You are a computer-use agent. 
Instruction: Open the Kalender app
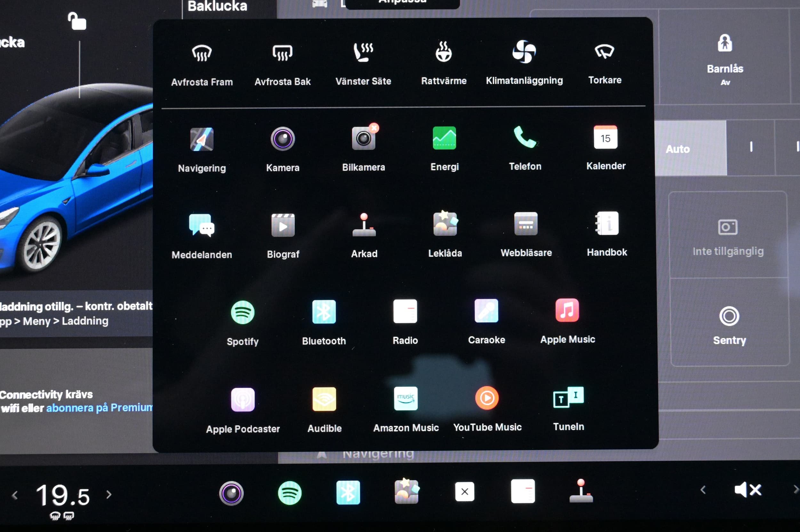point(606,147)
